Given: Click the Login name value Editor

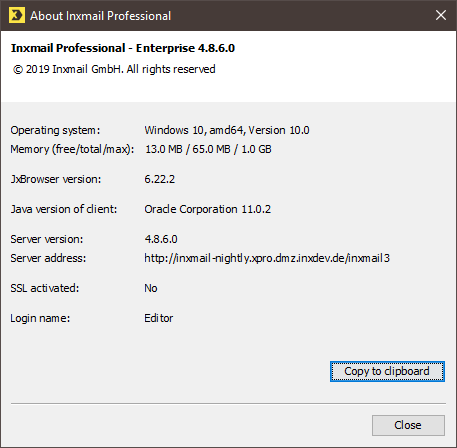Looking at the screenshot, I should 158,318.
